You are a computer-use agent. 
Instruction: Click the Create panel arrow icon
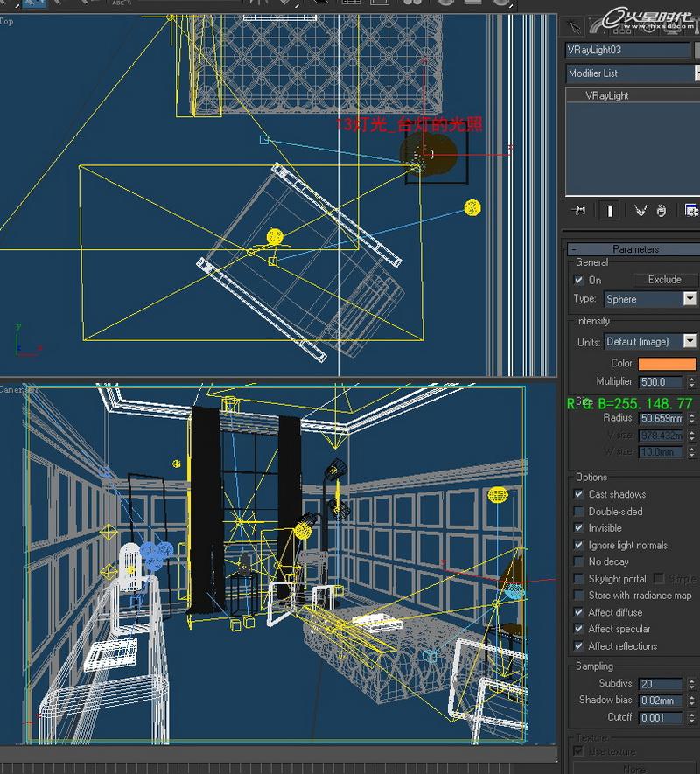coord(574,25)
